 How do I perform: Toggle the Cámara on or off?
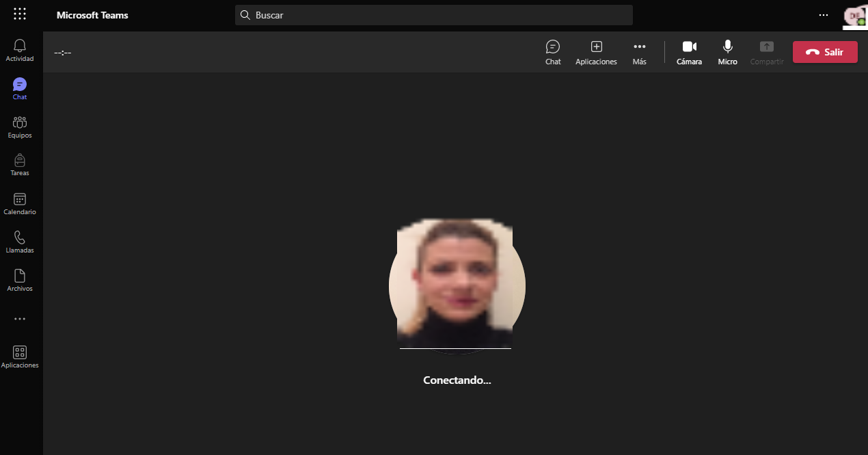click(x=689, y=53)
